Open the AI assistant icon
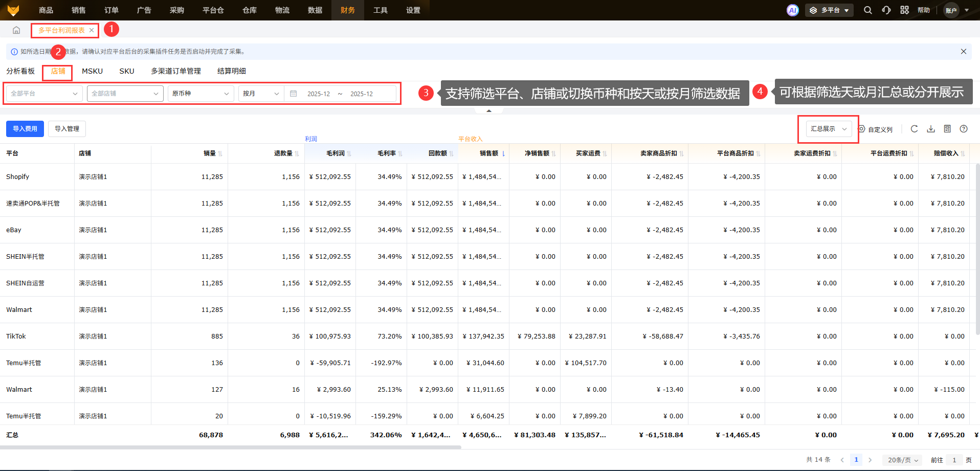This screenshot has height=471, width=980. point(792,10)
